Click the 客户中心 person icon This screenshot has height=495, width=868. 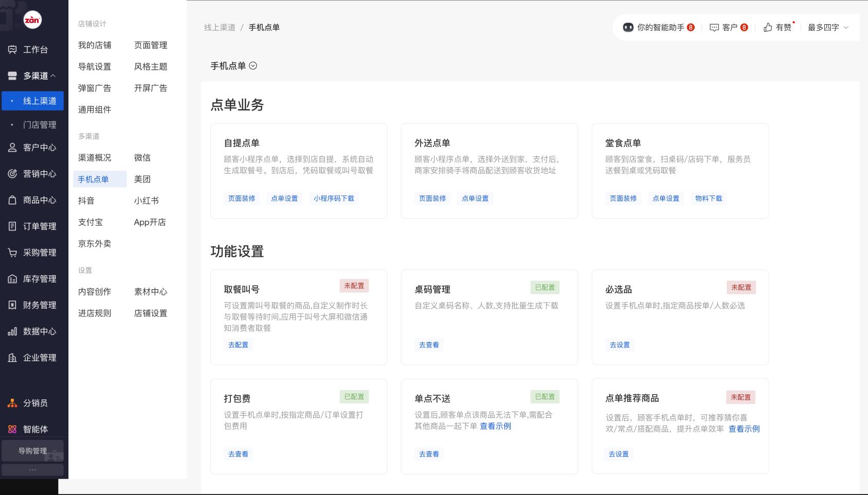(x=12, y=148)
